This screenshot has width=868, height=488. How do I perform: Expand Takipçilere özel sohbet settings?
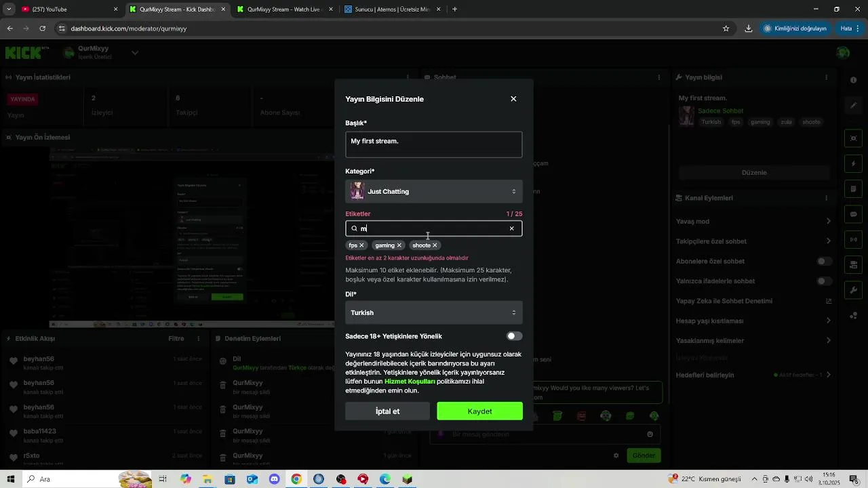point(828,241)
